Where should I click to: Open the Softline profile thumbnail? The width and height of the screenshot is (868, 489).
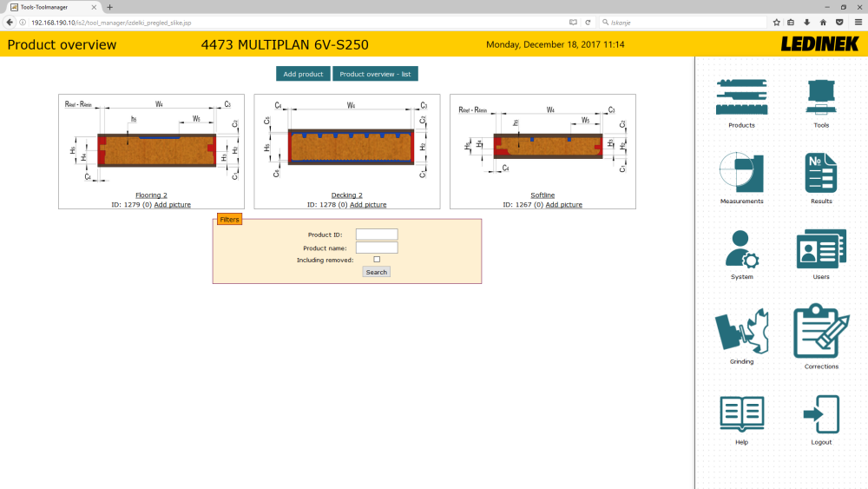542,140
